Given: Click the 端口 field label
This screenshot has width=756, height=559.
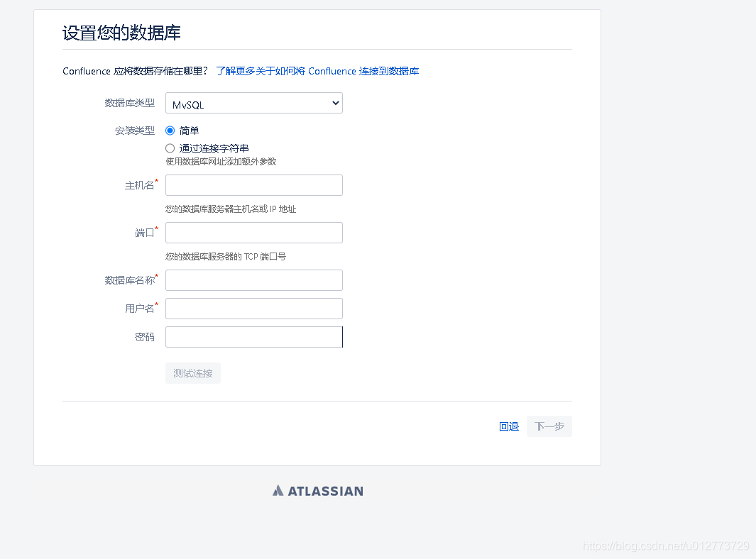Looking at the screenshot, I should [145, 233].
